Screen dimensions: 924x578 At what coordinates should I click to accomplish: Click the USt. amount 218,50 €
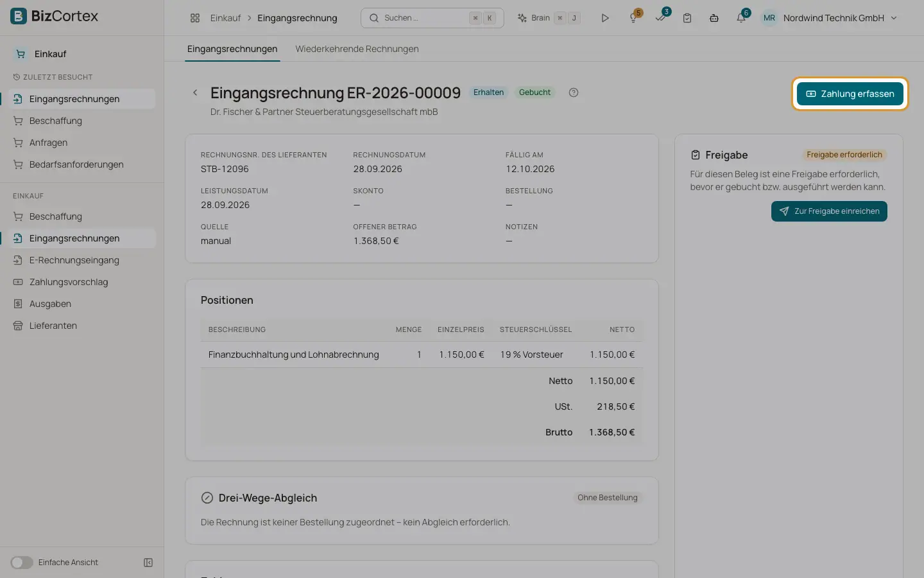point(615,407)
